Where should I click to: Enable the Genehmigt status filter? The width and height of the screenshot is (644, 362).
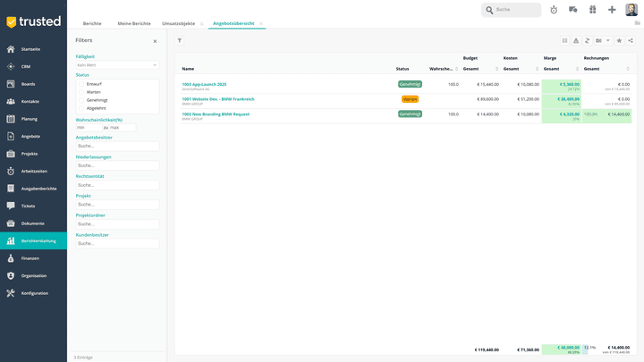81,100
